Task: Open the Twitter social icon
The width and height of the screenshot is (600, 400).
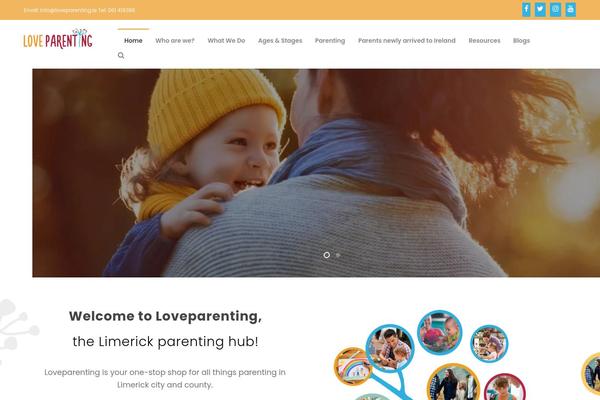Action: tap(540, 10)
